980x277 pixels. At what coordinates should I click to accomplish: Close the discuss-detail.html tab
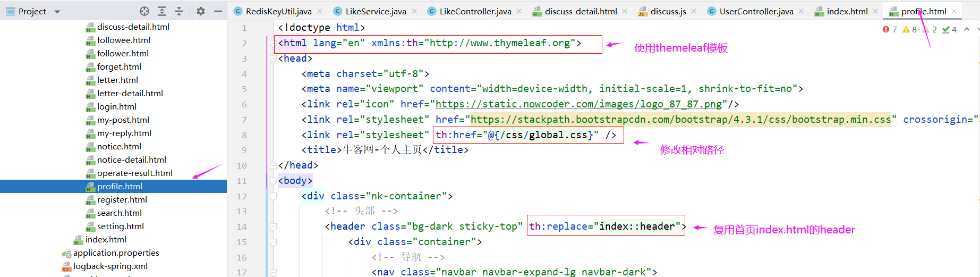coord(625,11)
